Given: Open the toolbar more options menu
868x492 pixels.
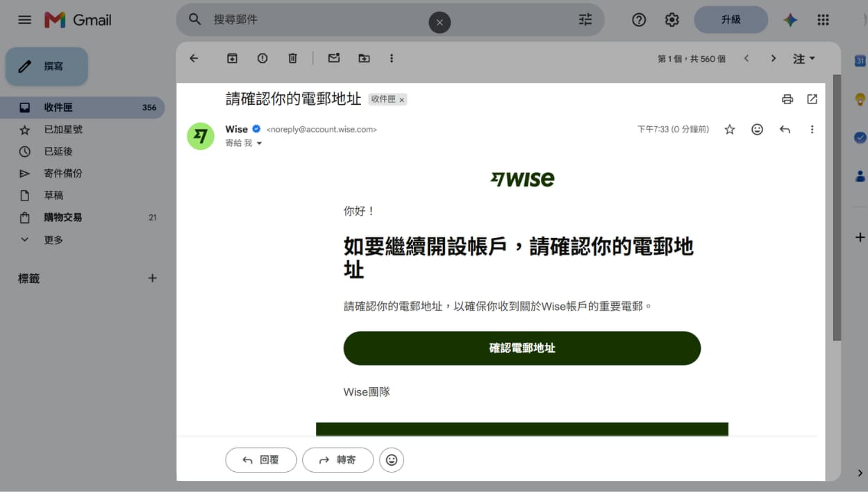Looking at the screenshot, I should click(x=392, y=58).
